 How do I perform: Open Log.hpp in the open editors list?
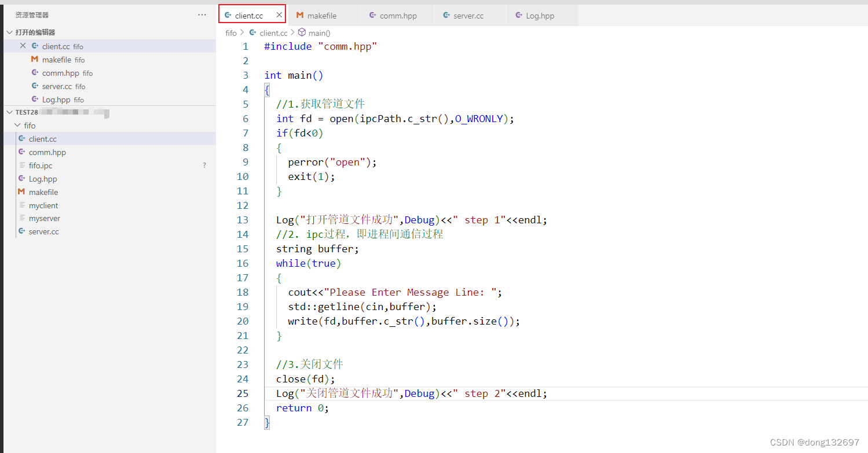coord(110,100)
